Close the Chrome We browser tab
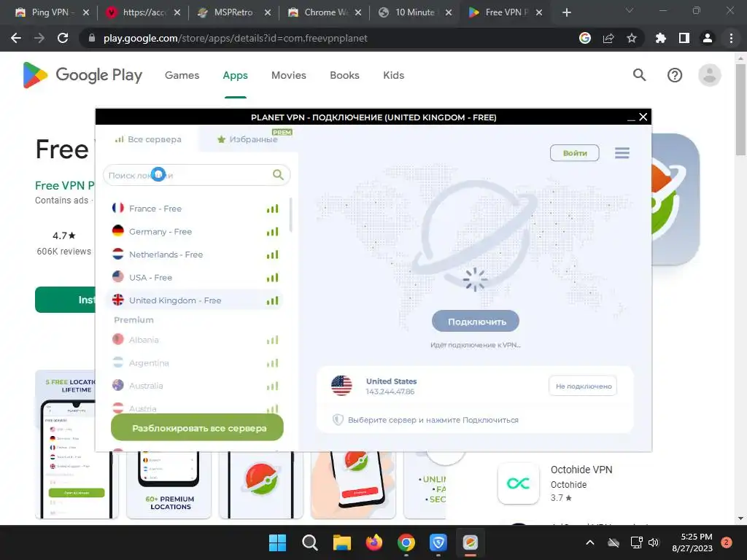The width and height of the screenshot is (747, 560). coord(357,12)
